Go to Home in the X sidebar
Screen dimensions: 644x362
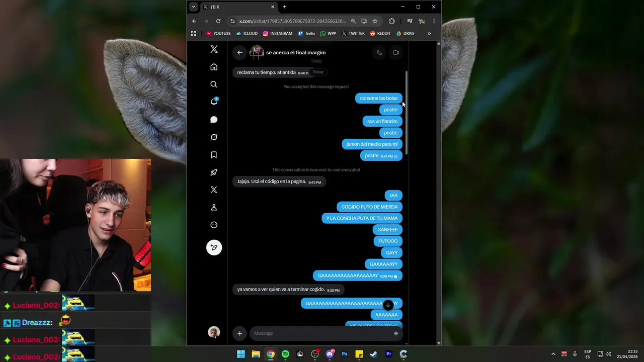pyautogui.click(x=214, y=67)
